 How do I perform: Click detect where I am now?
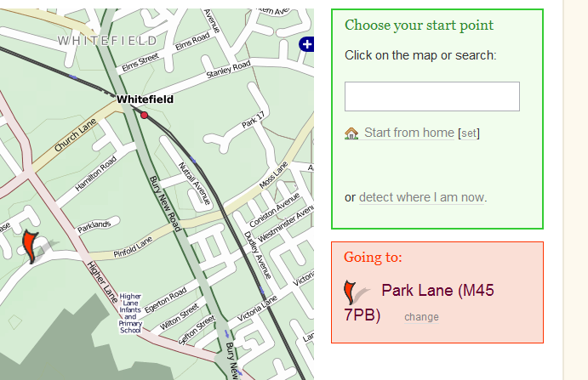[421, 197]
